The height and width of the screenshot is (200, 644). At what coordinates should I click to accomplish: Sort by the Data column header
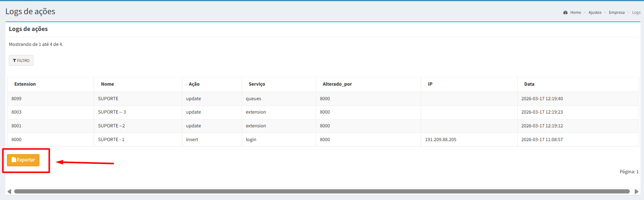(529, 84)
